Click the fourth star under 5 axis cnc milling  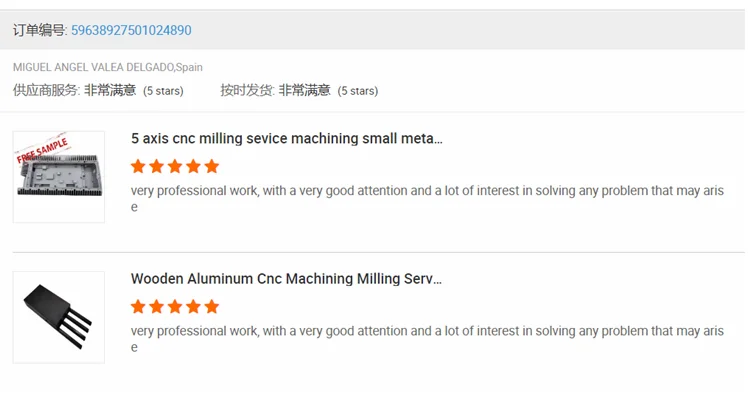tap(193, 166)
